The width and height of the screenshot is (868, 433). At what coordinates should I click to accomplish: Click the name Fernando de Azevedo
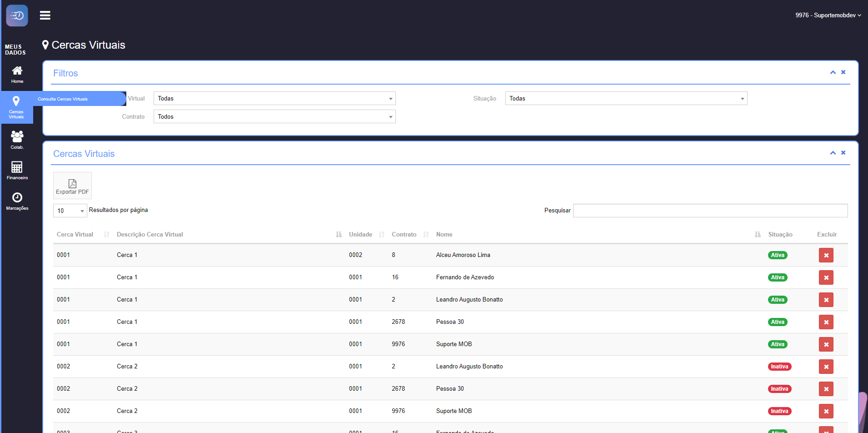pyautogui.click(x=465, y=277)
